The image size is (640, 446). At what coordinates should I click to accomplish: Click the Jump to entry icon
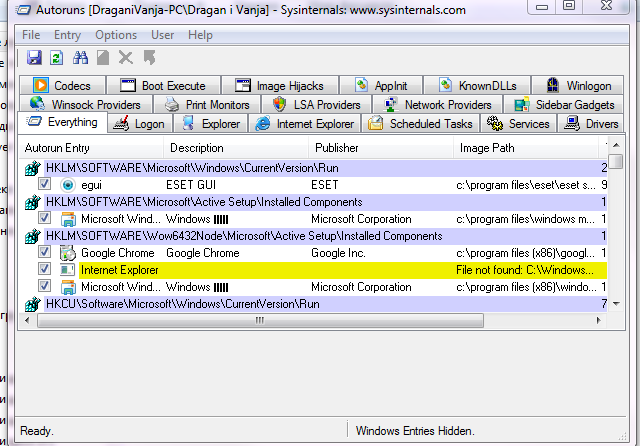pyautogui.click(x=149, y=58)
